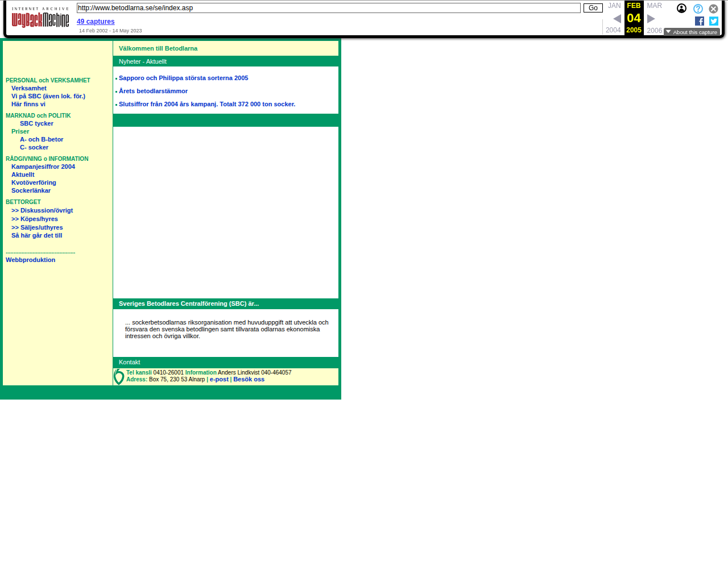
Task: Close the Wayback toolbar
Action: (x=713, y=9)
